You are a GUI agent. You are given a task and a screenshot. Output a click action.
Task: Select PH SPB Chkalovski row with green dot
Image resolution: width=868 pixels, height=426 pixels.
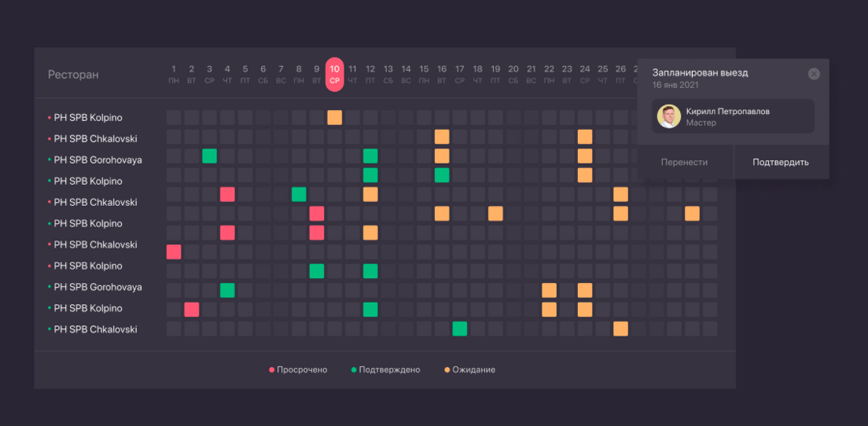pos(93,329)
